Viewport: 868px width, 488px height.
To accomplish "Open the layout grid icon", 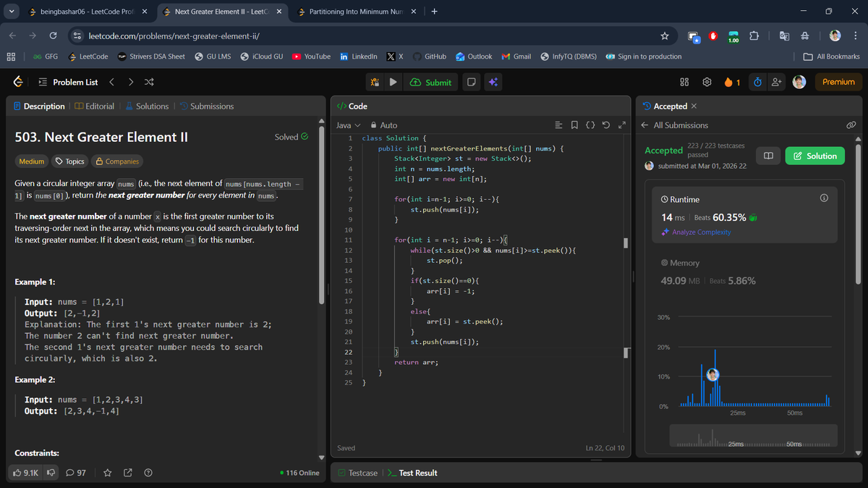I will coord(684,82).
